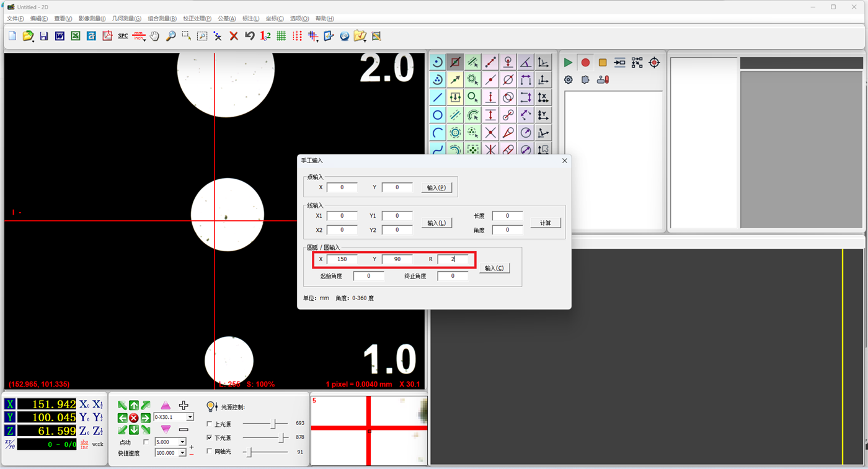Click the 计算 calculate button
The image size is (868, 469).
click(546, 223)
